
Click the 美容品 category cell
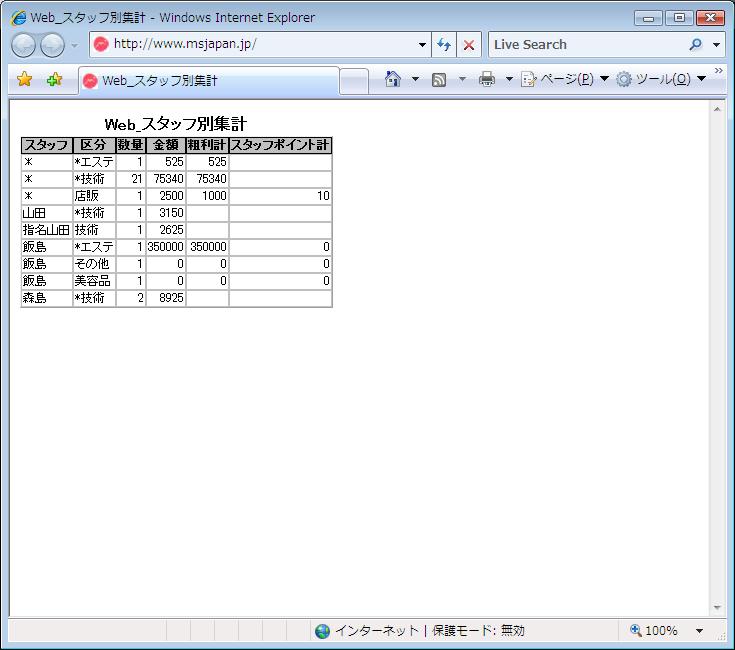pyautogui.click(x=94, y=281)
